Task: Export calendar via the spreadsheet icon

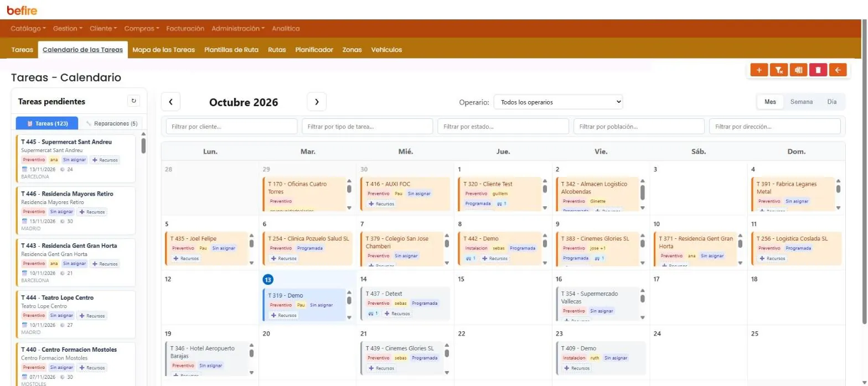Action: pyautogui.click(x=798, y=70)
